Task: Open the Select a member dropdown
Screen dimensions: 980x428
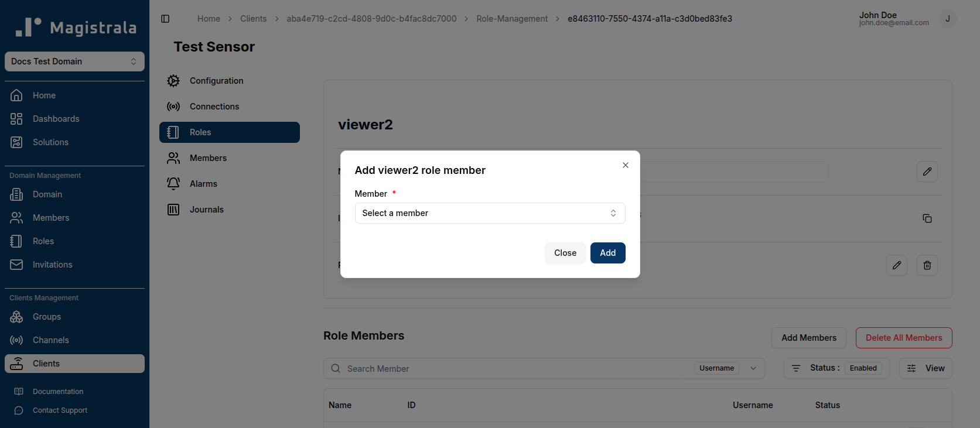Action: [490, 213]
